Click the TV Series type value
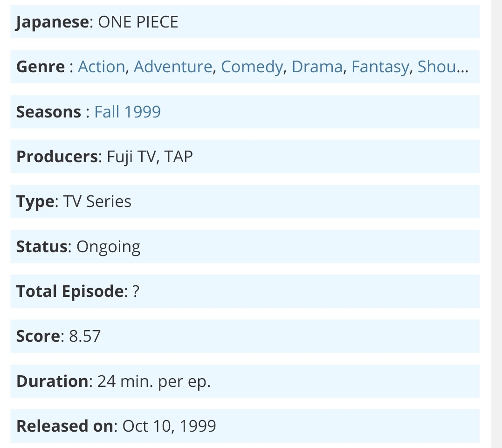This screenshot has width=502, height=448. tap(97, 202)
